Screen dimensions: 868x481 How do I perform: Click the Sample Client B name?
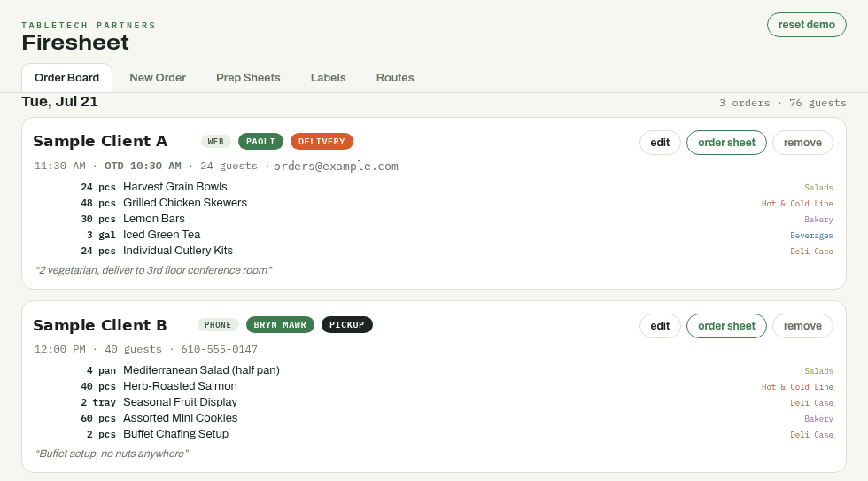99,325
